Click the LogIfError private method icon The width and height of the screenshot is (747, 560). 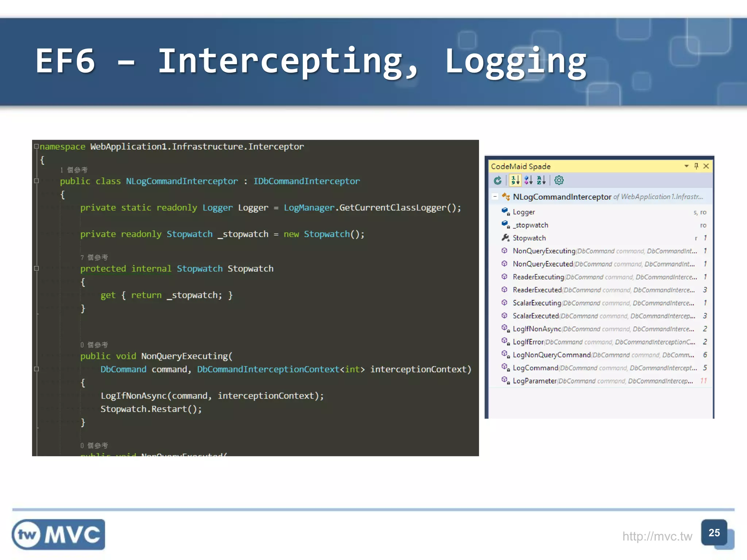[x=506, y=342]
